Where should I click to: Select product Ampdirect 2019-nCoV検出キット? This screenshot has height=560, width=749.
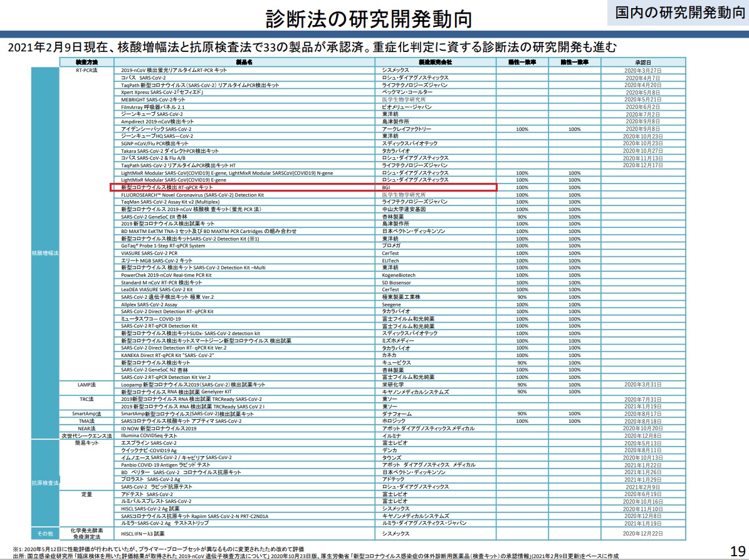click(x=157, y=122)
